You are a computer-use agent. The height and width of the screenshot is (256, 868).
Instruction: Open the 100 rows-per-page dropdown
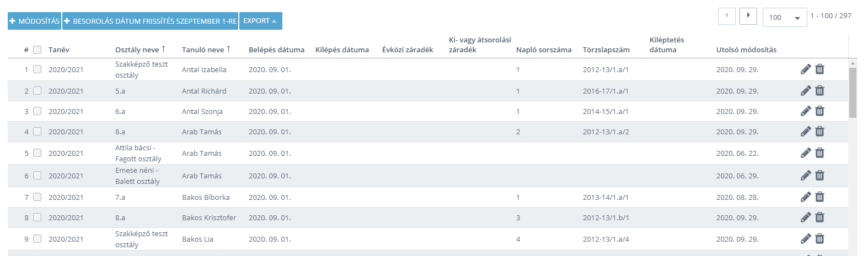(785, 17)
